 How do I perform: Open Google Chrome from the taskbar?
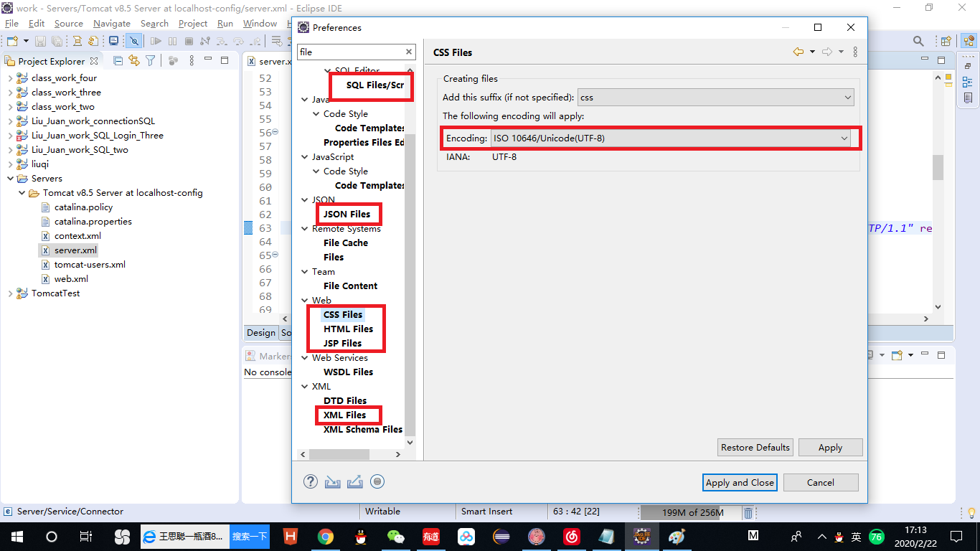pos(326,537)
